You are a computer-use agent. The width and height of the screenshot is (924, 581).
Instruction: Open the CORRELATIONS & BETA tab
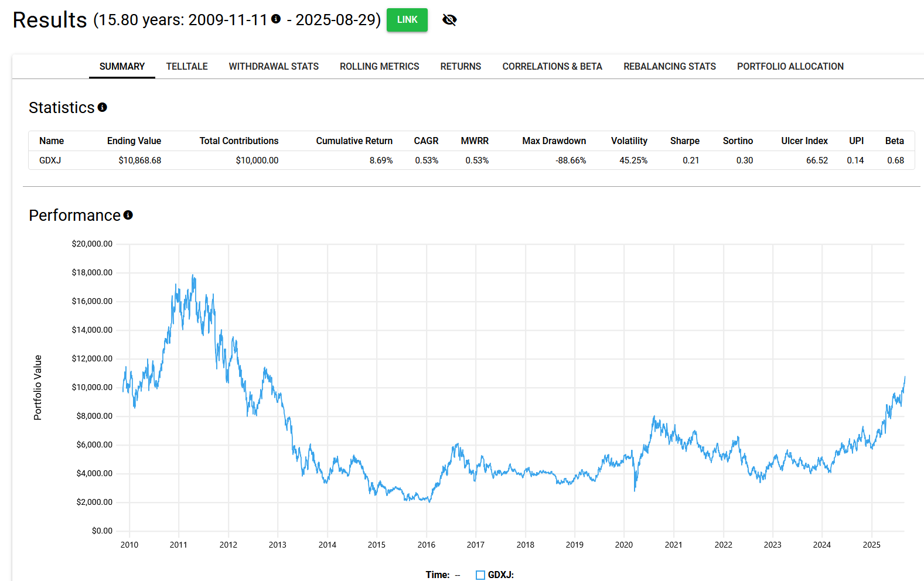tap(553, 66)
